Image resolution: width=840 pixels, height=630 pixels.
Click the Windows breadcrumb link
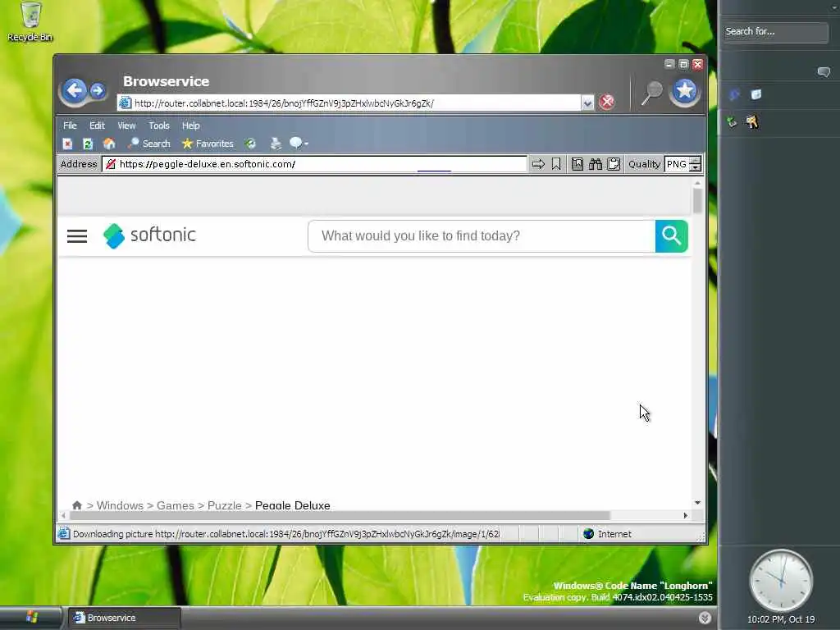pos(120,505)
